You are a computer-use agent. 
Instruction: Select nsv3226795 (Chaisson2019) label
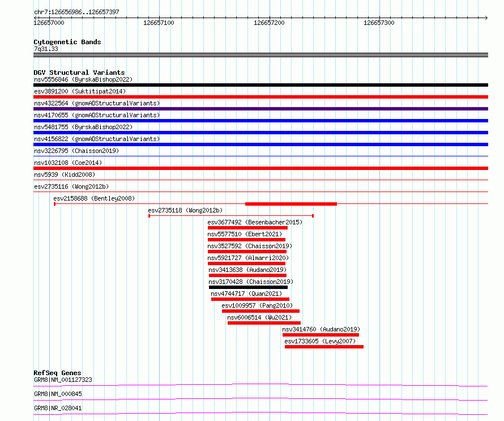(76, 151)
